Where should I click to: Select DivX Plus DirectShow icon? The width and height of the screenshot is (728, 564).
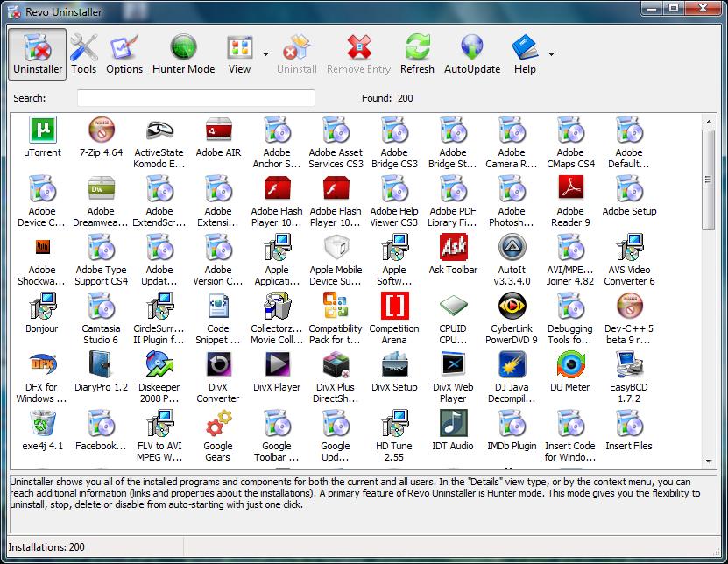[336, 365]
